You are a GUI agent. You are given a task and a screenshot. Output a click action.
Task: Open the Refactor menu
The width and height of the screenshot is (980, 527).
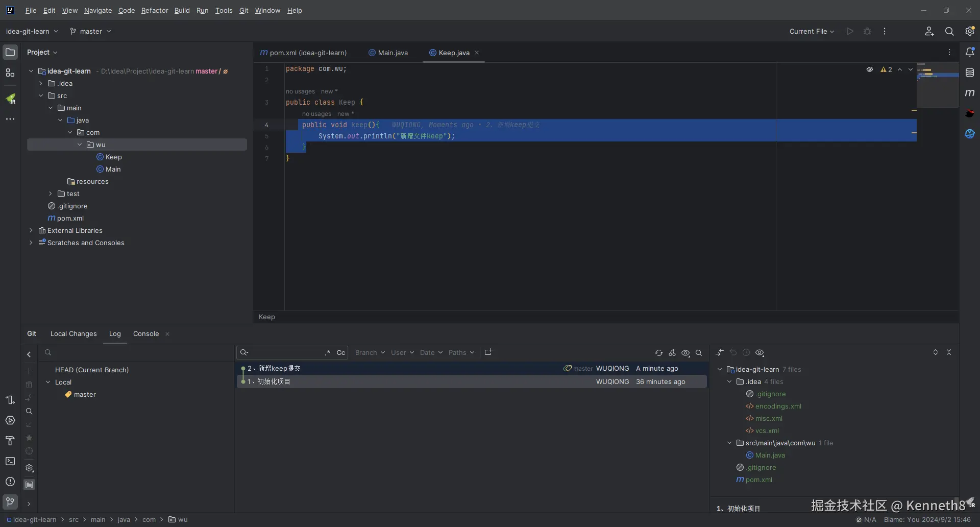pos(155,10)
